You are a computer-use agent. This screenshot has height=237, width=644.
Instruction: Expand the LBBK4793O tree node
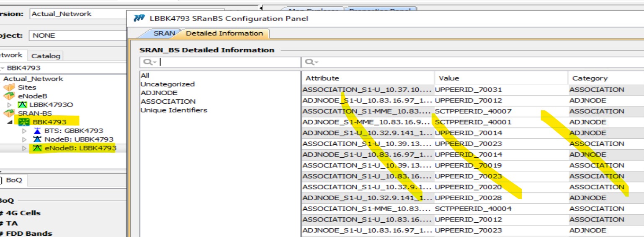click(10, 104)
